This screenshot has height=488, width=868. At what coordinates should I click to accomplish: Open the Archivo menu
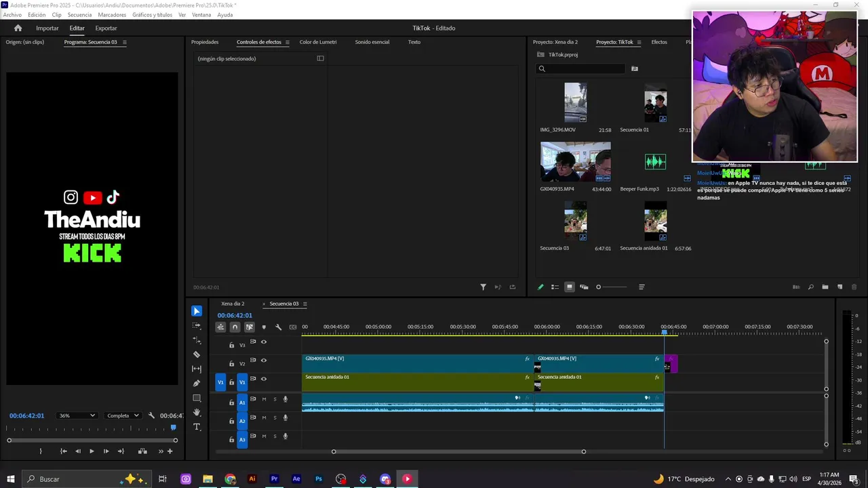tap(12, 15)
